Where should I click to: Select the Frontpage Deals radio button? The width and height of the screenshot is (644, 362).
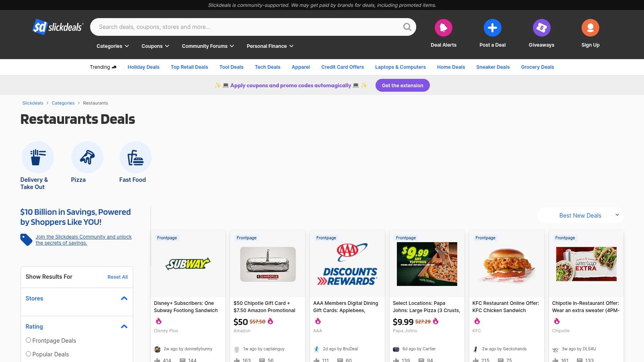(x=28, y=340)
